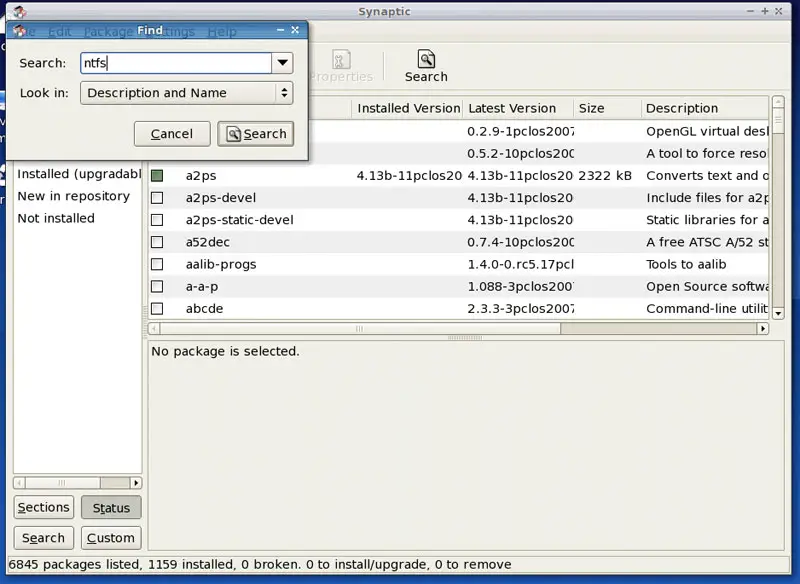Sort by the Size column header

[x=607, y=108]
